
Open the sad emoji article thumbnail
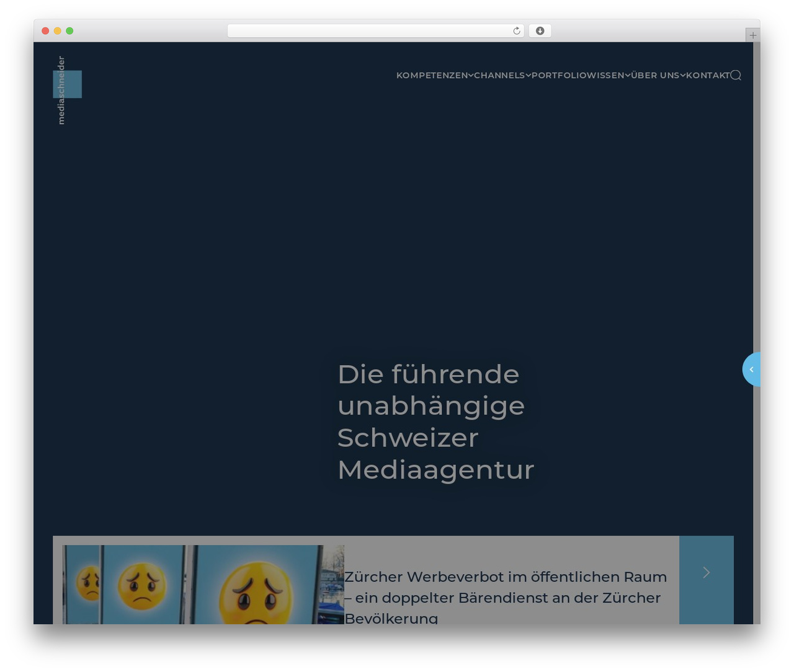203,584
